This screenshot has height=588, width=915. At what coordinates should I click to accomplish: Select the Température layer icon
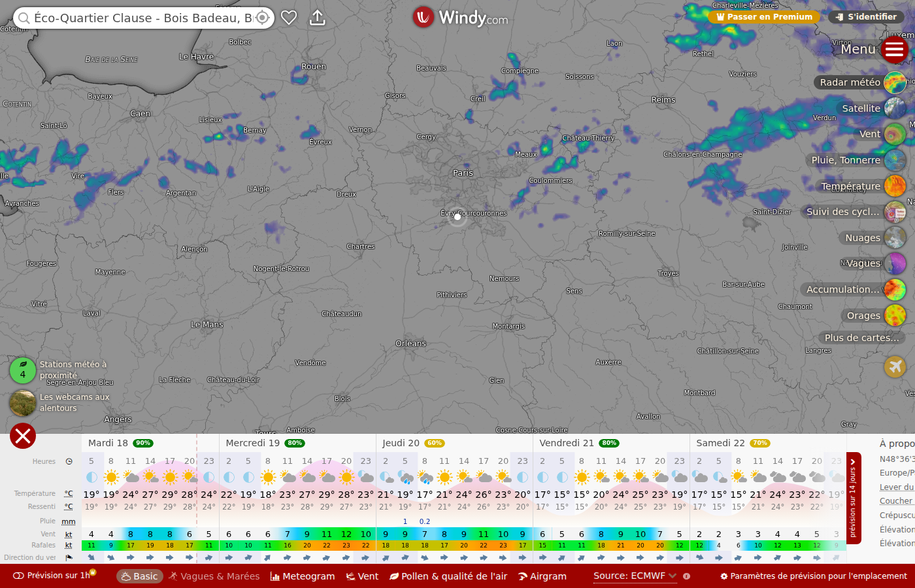(895, 186)
